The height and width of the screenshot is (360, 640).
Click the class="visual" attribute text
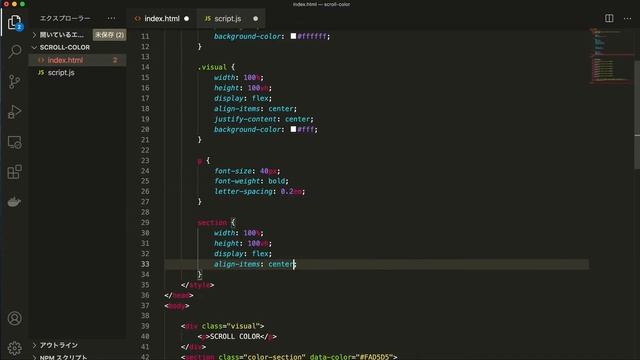tap(231, 326)
